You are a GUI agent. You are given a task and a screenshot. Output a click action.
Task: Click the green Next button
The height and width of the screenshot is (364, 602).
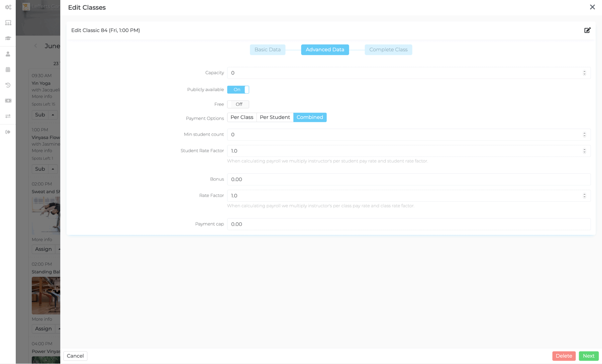(x=589, y=356)
